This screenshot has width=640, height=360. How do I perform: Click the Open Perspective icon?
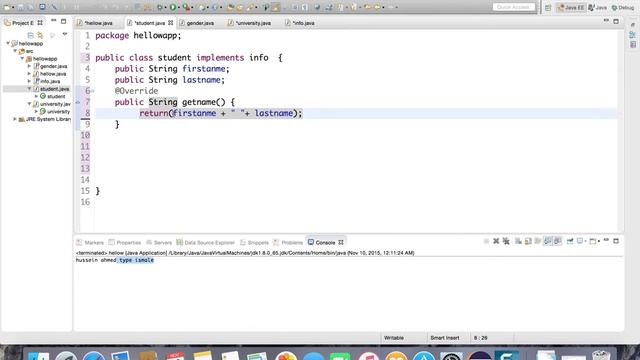548,7
